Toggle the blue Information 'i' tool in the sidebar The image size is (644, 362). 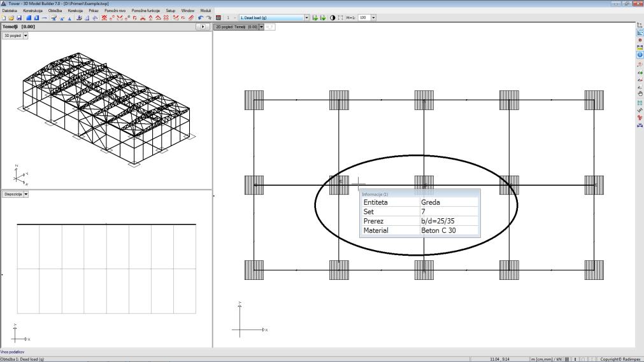click(x=640, y=55)
